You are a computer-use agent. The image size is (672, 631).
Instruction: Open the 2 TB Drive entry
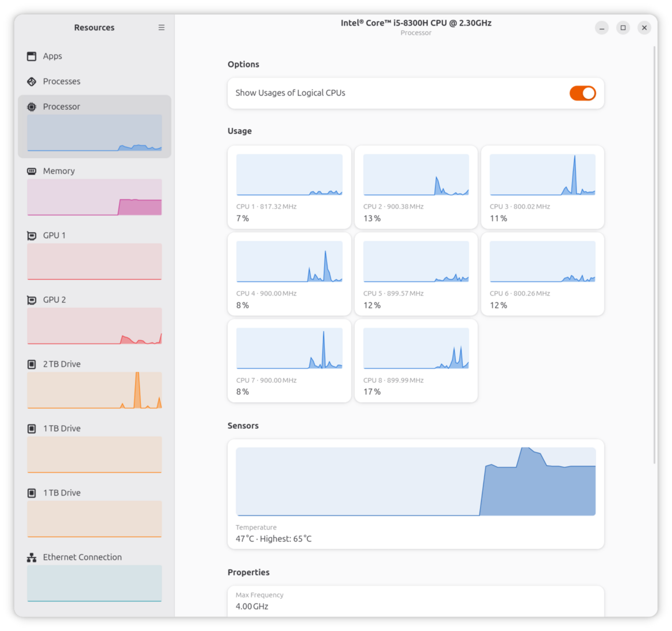coord(94,384)
